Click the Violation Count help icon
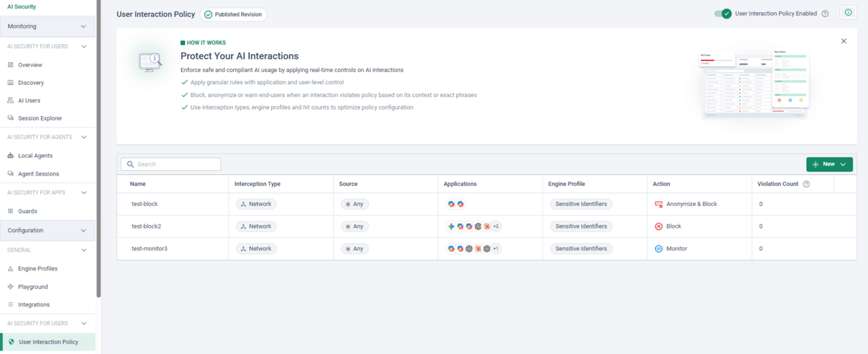The image size is (868, 354). tap(806, 184)
